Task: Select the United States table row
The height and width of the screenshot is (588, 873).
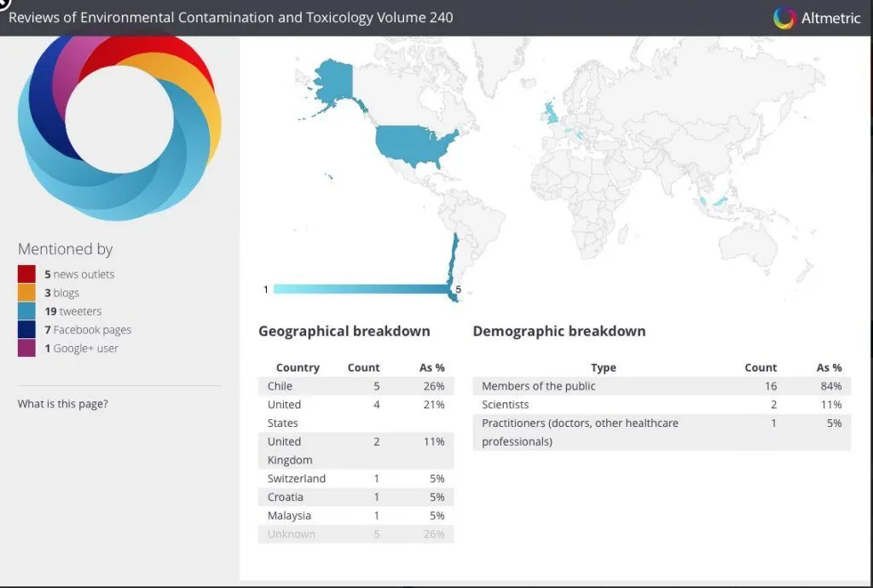Action: 356,414
